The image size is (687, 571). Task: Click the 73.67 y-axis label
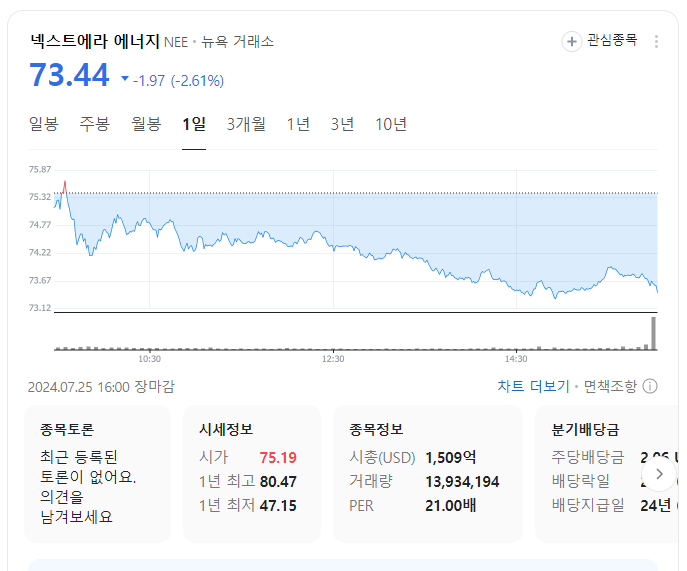[x=40, y=280]
